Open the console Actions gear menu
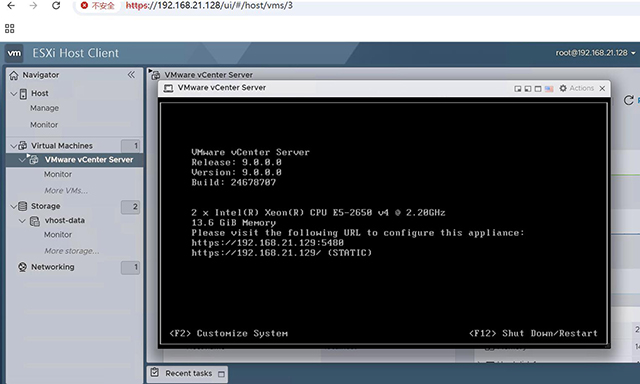 pos(576,88)
